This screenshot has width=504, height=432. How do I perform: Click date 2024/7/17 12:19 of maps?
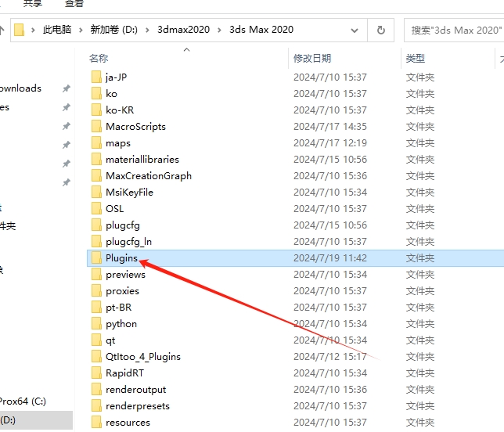coord(330,142)
